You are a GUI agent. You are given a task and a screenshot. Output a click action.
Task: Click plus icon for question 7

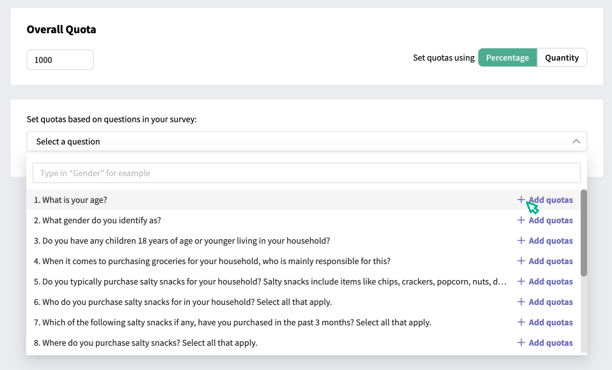[521, 322]
